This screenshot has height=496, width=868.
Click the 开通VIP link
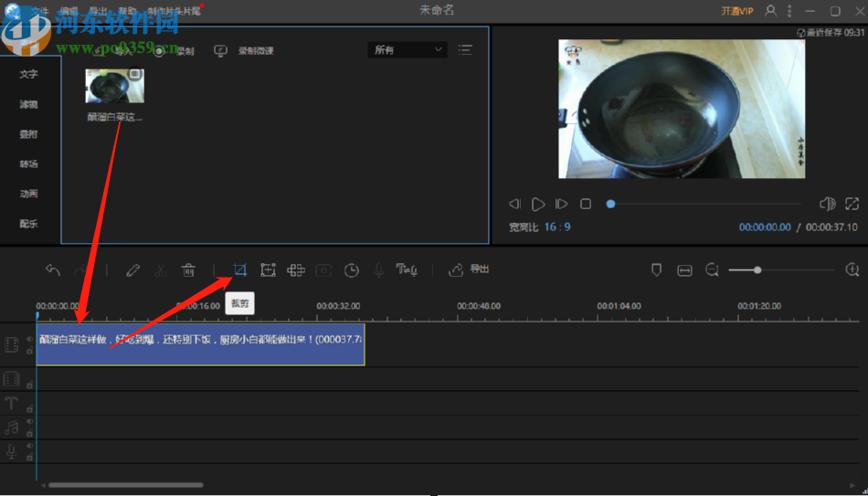736,11
